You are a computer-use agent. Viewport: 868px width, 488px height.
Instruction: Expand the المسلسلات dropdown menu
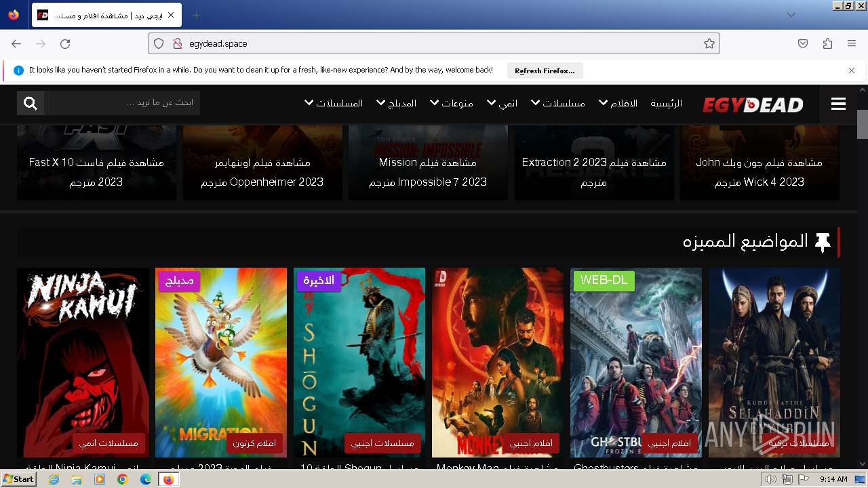pos(333,103)
